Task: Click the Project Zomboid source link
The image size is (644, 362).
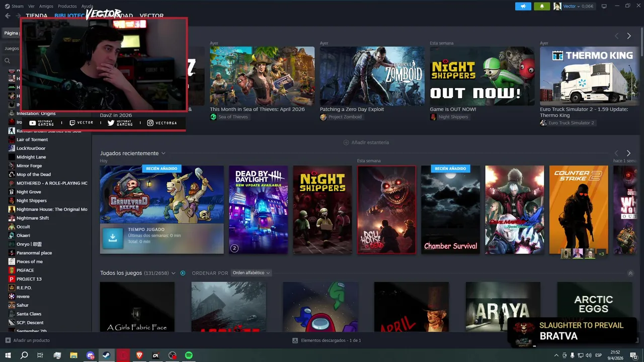Action: (341, 117)
